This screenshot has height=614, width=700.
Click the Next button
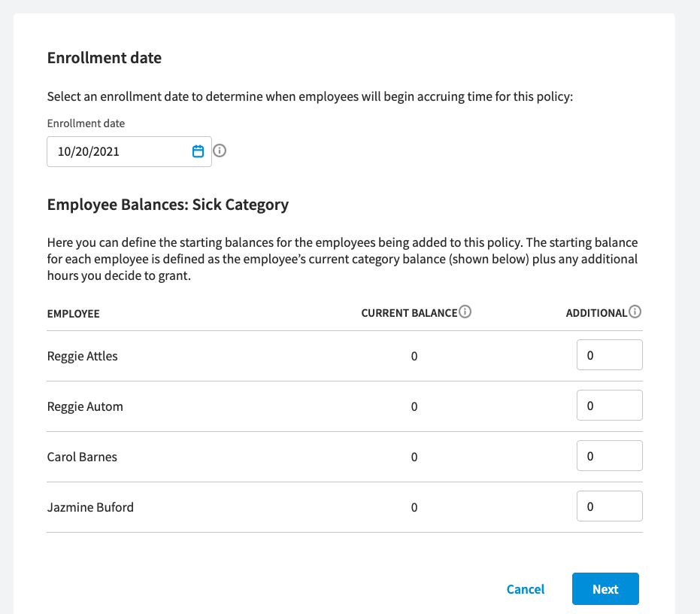pyautogui.click(x=605, y=589)
